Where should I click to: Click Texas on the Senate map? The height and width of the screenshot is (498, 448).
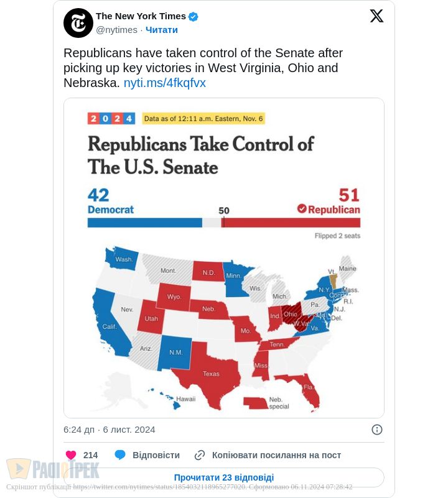click(210, 375)
